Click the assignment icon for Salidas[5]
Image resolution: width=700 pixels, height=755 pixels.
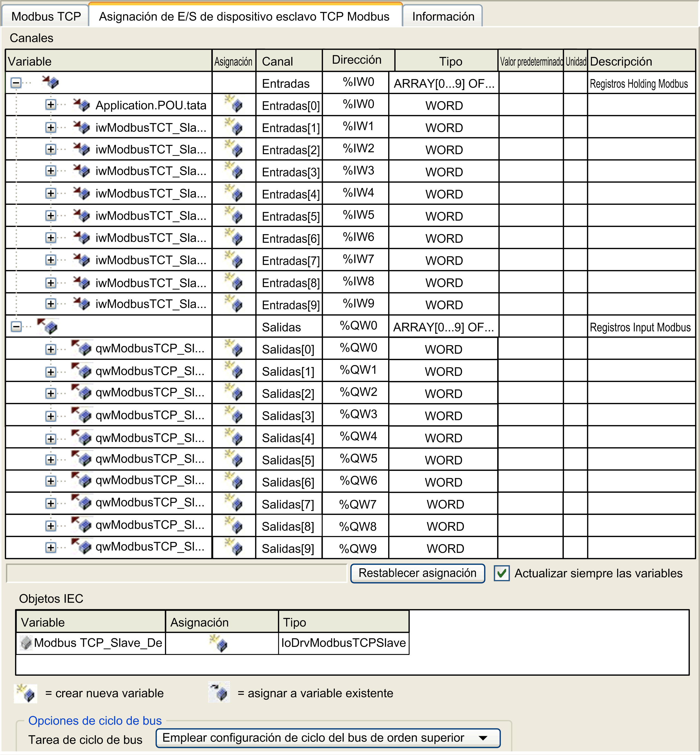click(233, 459)
